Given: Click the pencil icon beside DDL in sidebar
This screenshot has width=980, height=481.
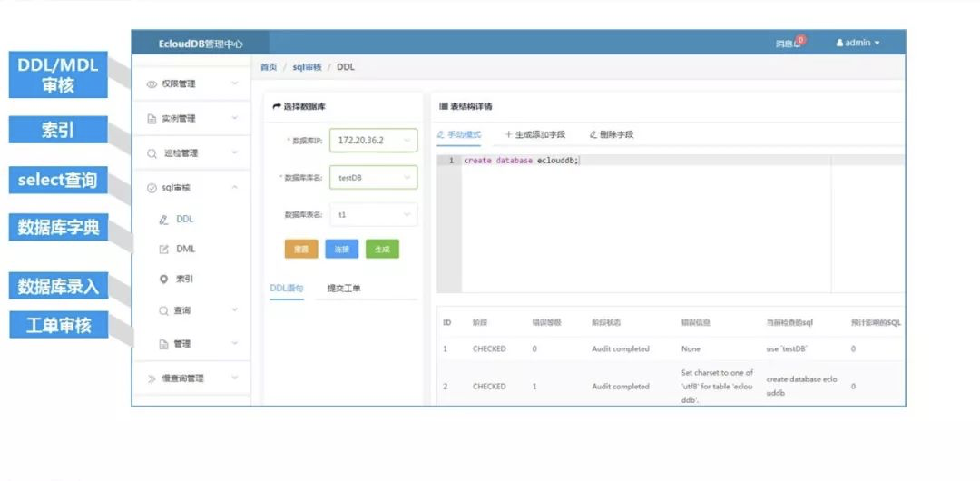Looking at the screenshot, I should click(x=164, y=220).
